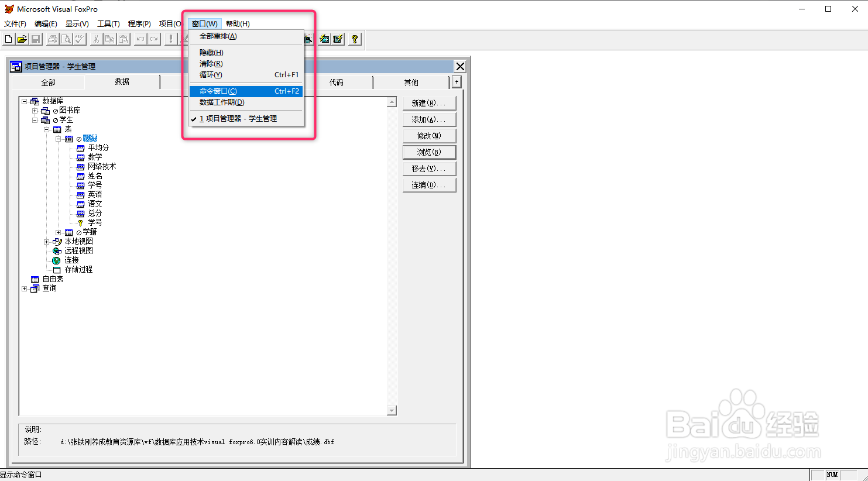Image resolution: width=868 pixels, height=481 pixels.
Task: Expand the 本地视图 node
Action: pyautogui.click(x=47, y=242)
